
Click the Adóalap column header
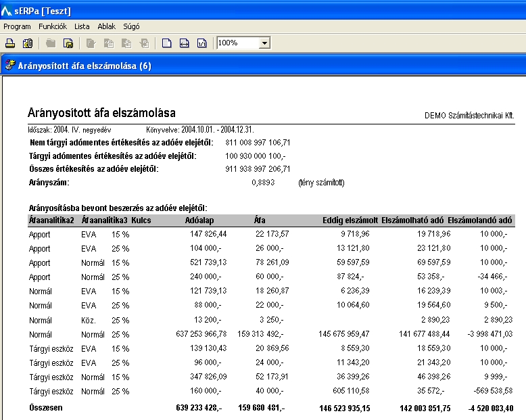pyautogui.click(x=200, y=220)
